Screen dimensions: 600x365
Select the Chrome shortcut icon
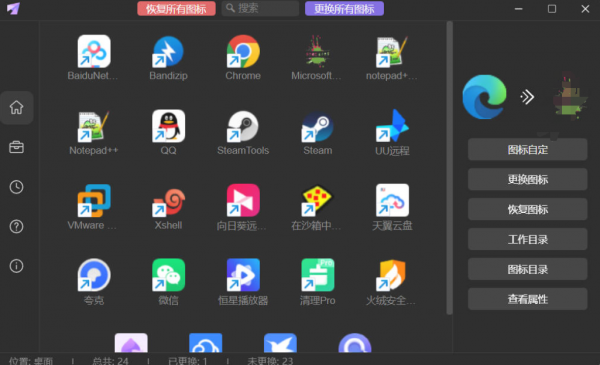click(x=243, y=51)
